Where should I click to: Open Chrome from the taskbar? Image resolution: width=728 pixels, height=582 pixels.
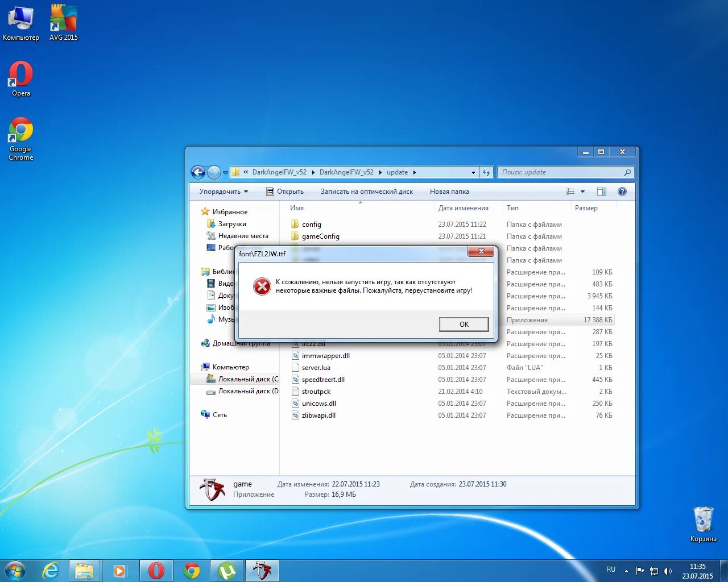point(192,571)
